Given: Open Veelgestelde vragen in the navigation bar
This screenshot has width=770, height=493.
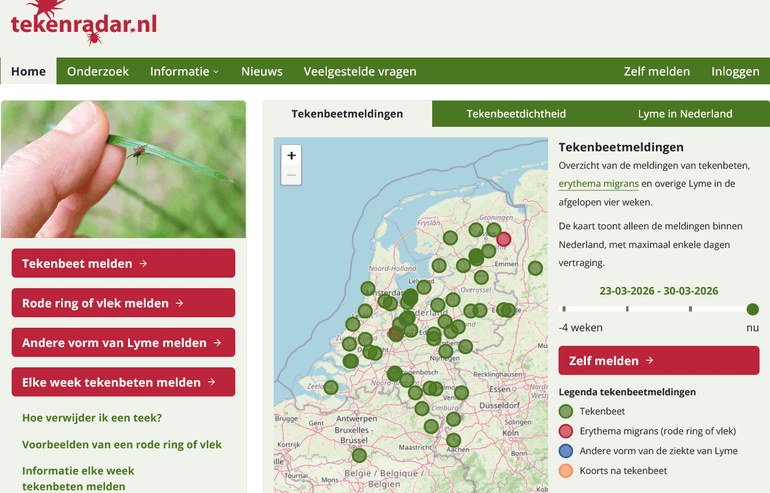Looking at the screenshot, I should 360,72.
